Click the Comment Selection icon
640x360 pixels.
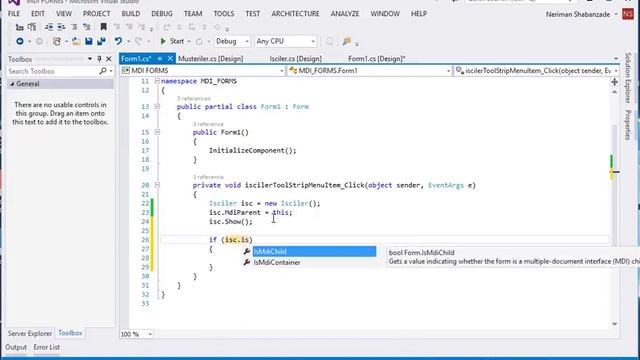74,27
